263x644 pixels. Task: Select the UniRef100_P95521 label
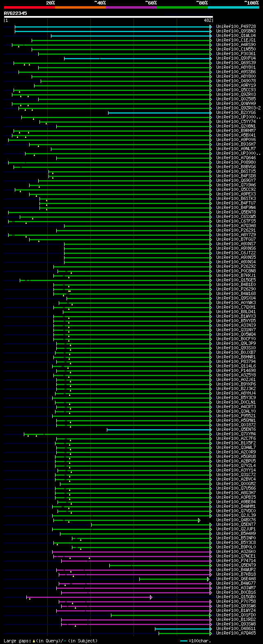coord(236,416)
